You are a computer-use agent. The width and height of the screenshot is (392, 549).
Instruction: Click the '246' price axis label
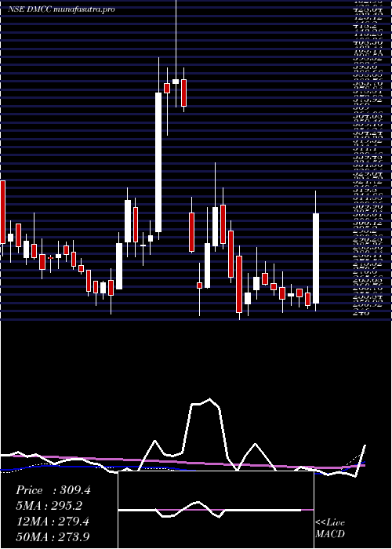point(361,314)
